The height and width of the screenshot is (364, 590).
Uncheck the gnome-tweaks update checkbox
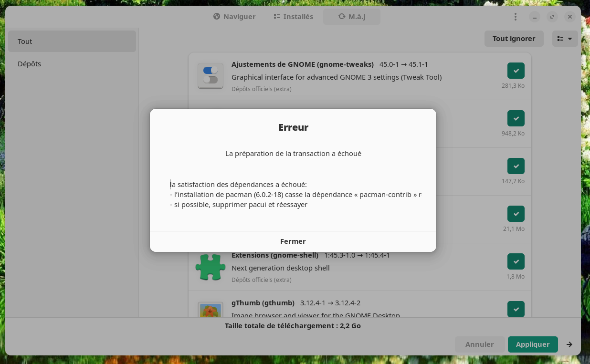click(516, 71)
